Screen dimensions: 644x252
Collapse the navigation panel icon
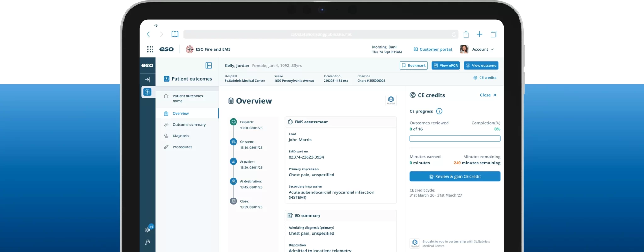click(x=208, y=66)
